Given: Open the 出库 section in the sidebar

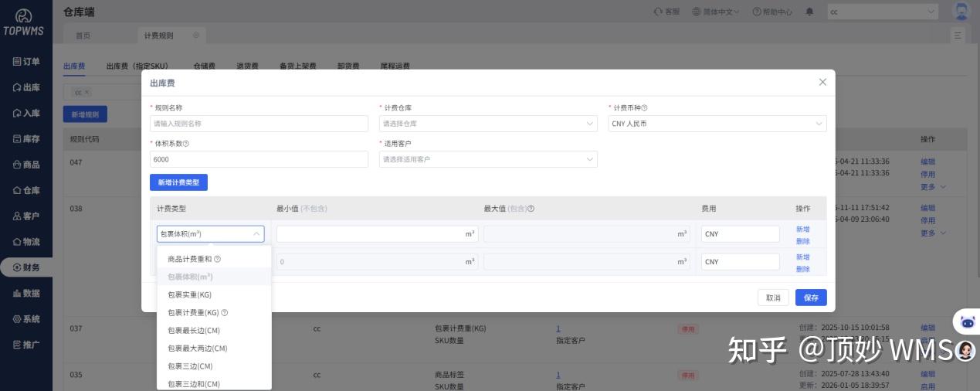Looking at the screenshot, I should pyautogui.click(x=26, y=87).
